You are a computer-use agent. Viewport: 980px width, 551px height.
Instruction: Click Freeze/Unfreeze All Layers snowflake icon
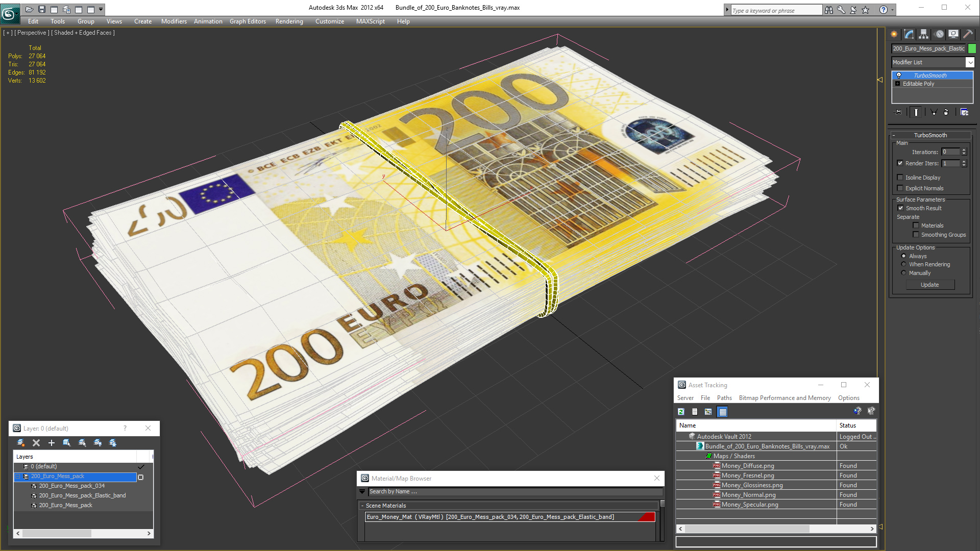[x=113, y=443]
